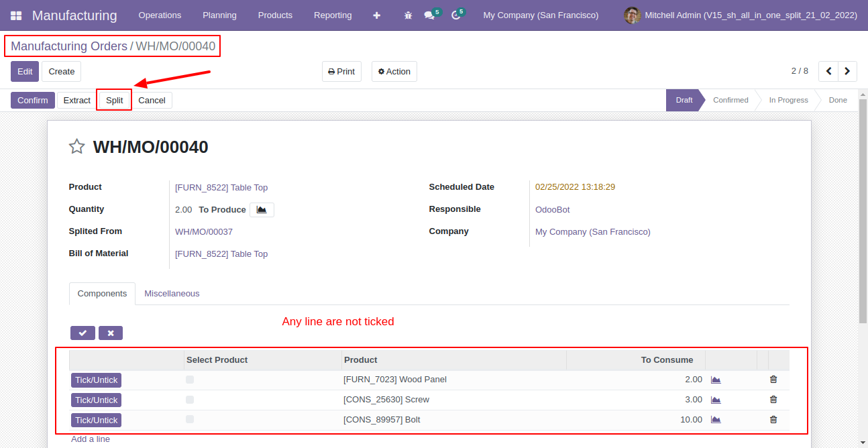Expand the Action dropdown
The height and width of the screenshot is (448, 868).
pyautogui.click(x=394, y=72)
